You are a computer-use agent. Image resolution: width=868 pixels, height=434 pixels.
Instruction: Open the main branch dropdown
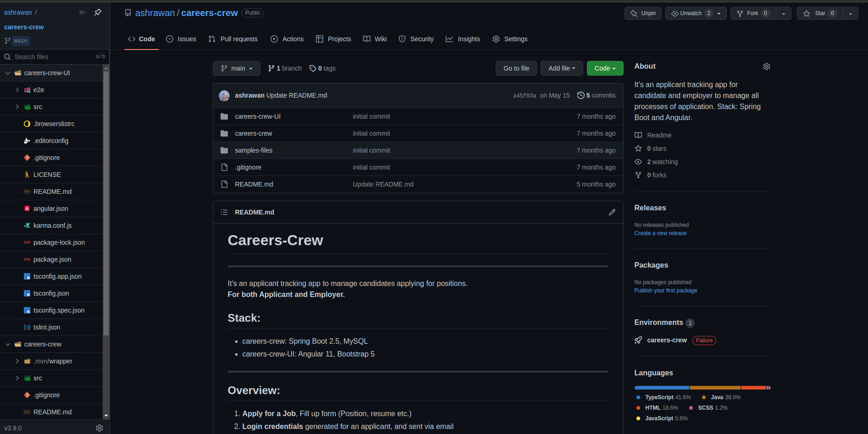coord(237,68)
